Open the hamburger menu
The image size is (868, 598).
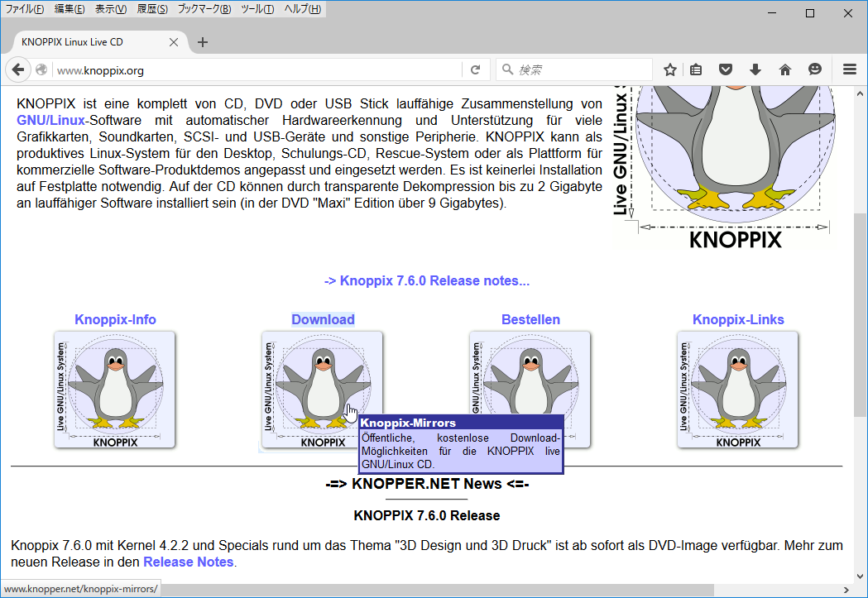pos(850,69)
